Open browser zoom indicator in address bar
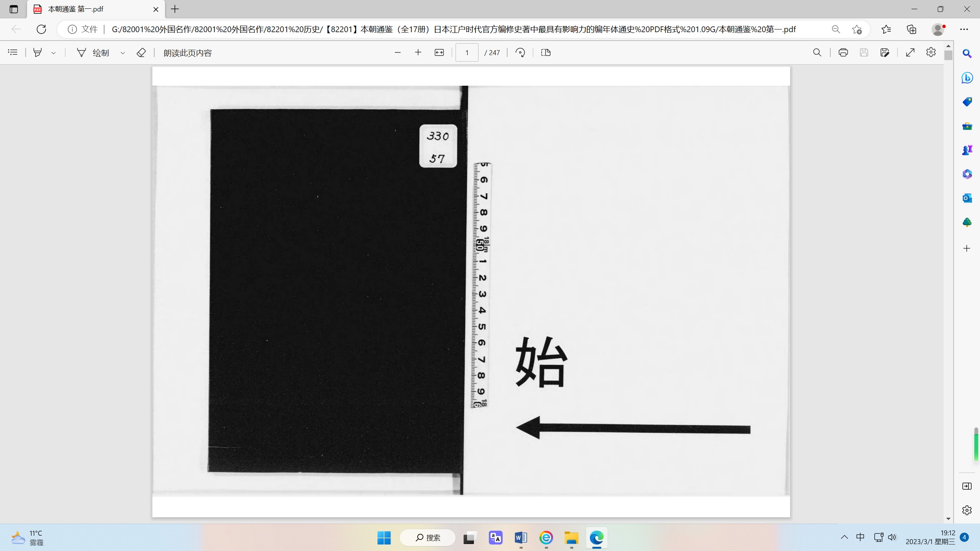This screenshot has height=551, width=980. tap(836, 29)
